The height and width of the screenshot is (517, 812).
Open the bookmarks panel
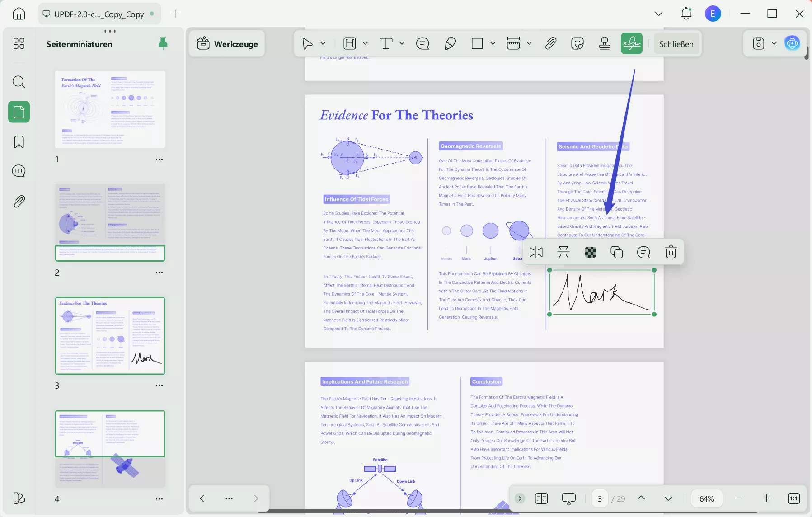pyautogui.click(x=19, y=142)
